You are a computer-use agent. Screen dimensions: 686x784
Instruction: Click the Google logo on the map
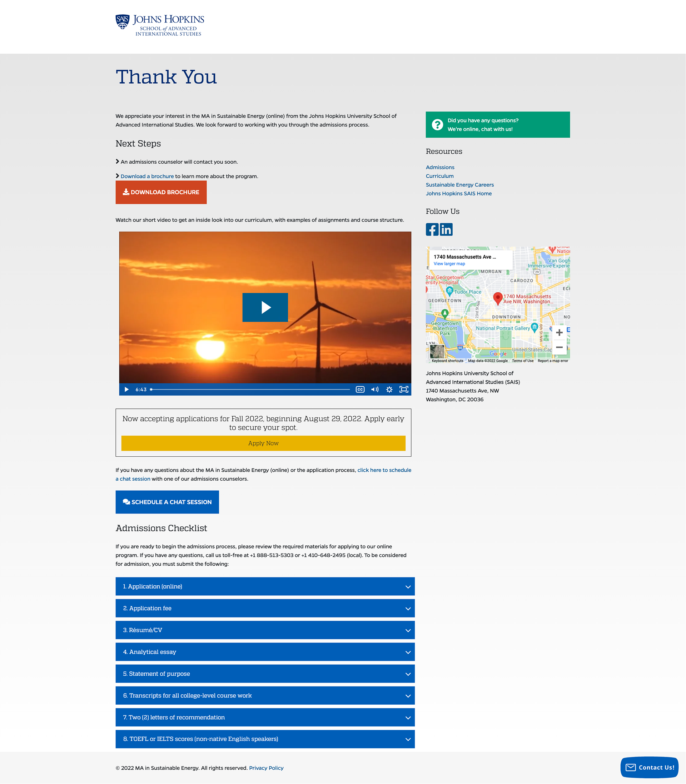pos(498,354)
